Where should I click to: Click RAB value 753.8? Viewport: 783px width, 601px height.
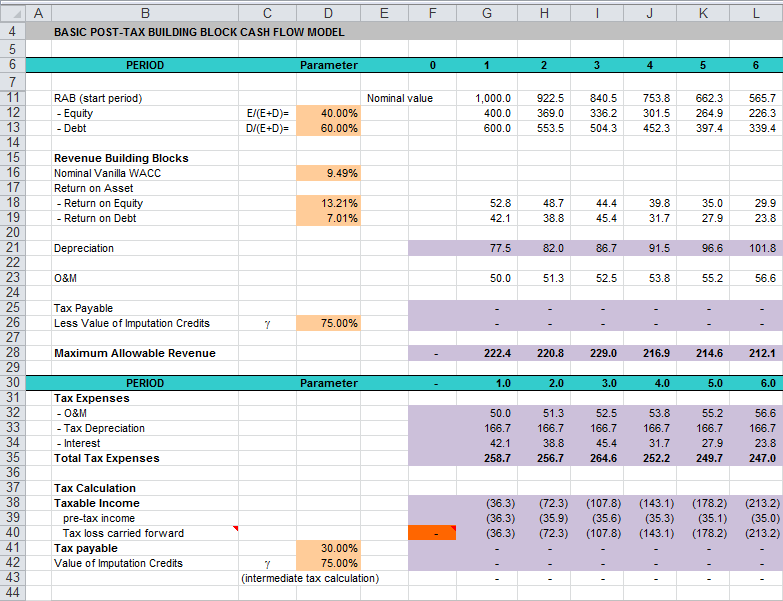656,98
